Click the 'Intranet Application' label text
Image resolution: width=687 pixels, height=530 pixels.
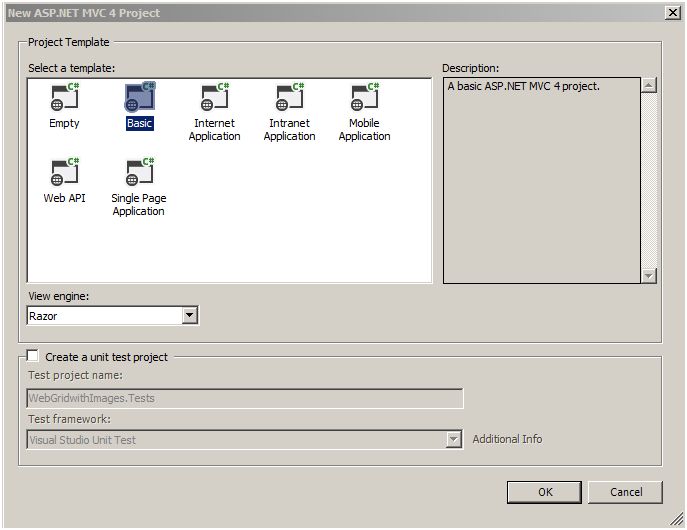(x=290, y=130)
